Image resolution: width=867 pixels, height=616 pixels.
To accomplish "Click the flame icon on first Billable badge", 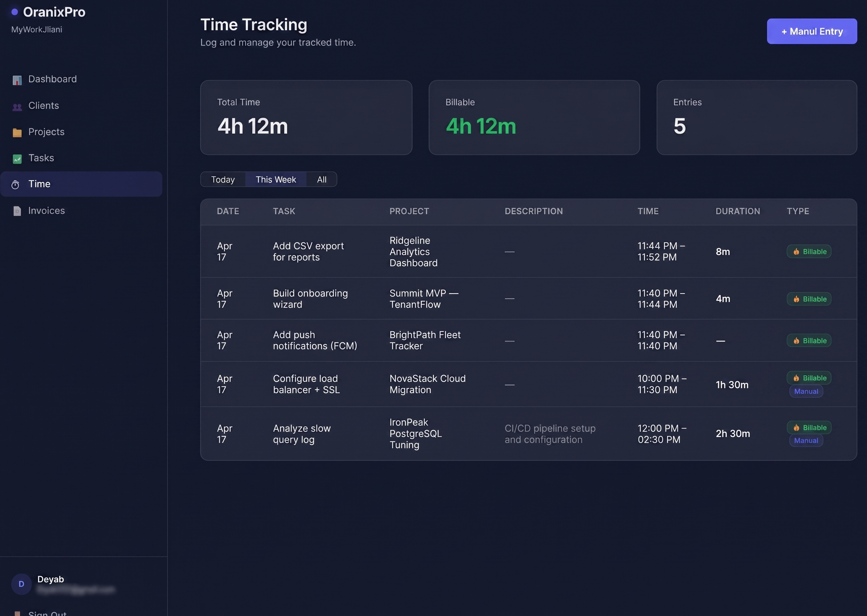I will (x=797, y=251).
